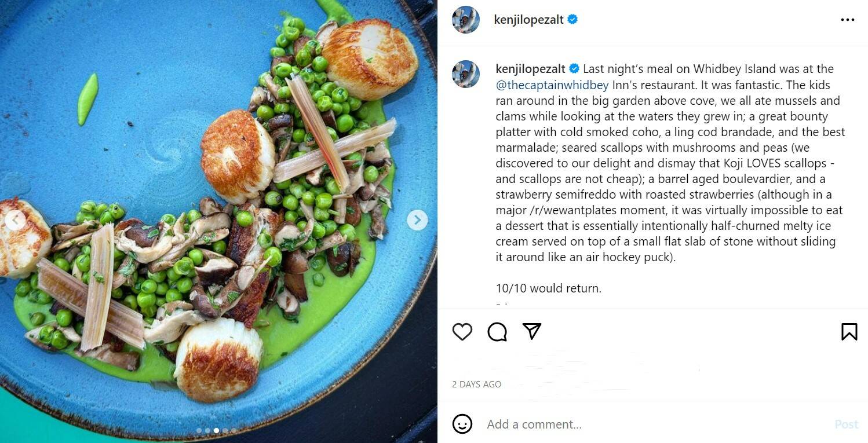868x443 pixels.
Task: Click the profile avatar in post header
Action: coord(466,20)
